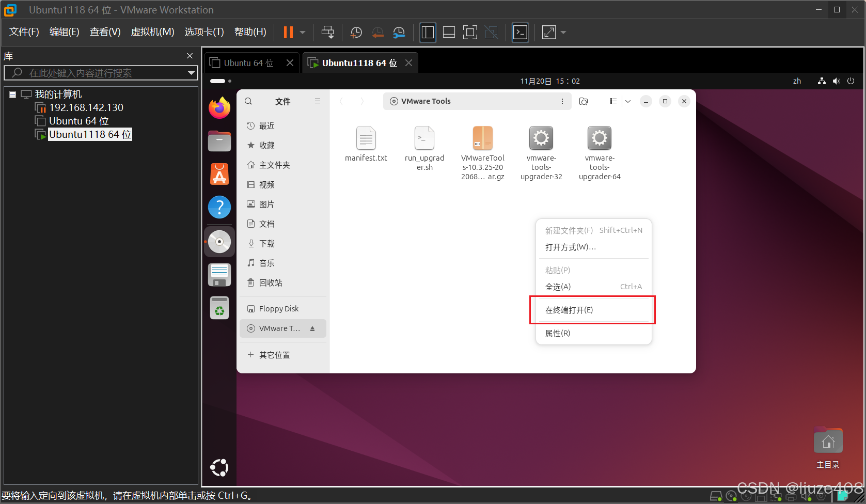Go to 主文件夹 in the sidebar
This screenshot has width=866, height=504.
(283, 165)
